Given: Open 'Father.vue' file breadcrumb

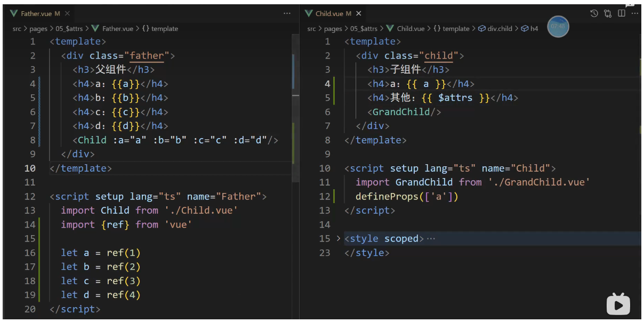Looking at the screenshot, I should click(118, 29).
